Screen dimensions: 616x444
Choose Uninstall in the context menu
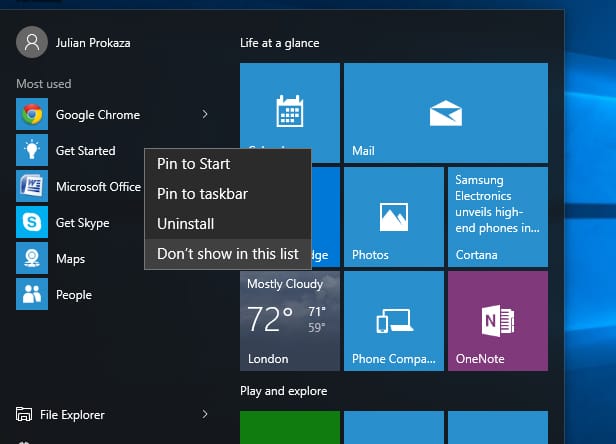point(228,224)
